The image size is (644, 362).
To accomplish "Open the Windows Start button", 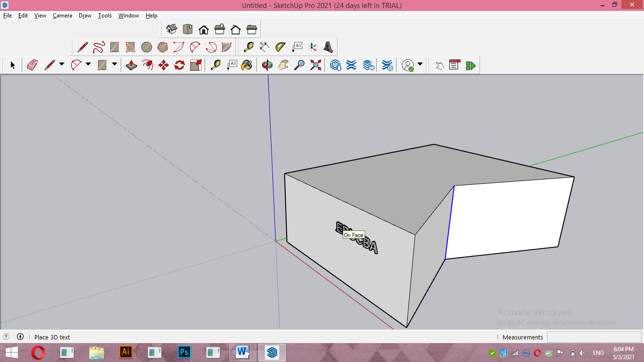I will point(11,352).
